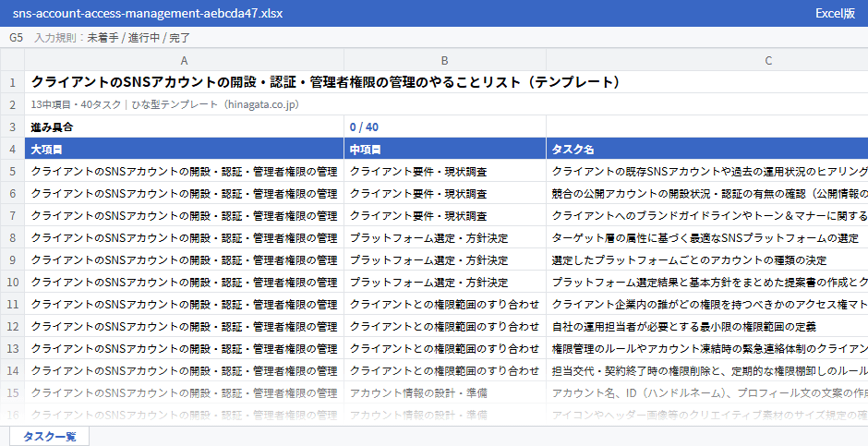Click the formula bar text 未着手 / 進行中 / 完了

(139, 38)
